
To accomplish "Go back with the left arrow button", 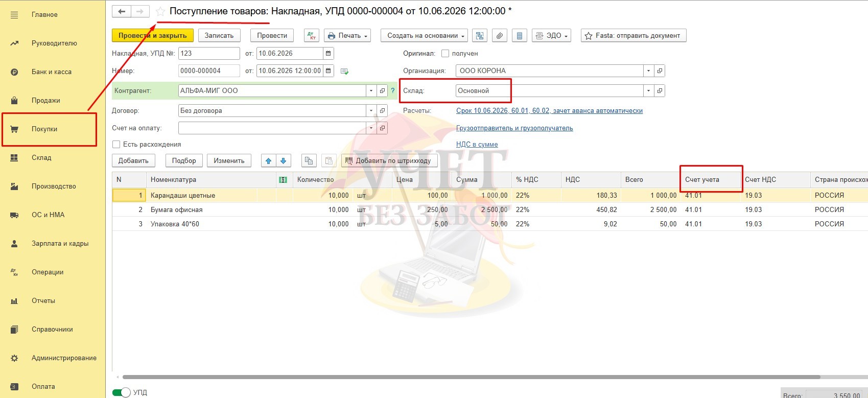I will [x=122, y=11].
